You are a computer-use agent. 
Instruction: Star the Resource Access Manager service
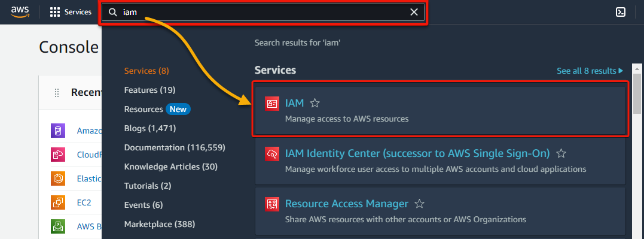[x=419, y=204]
